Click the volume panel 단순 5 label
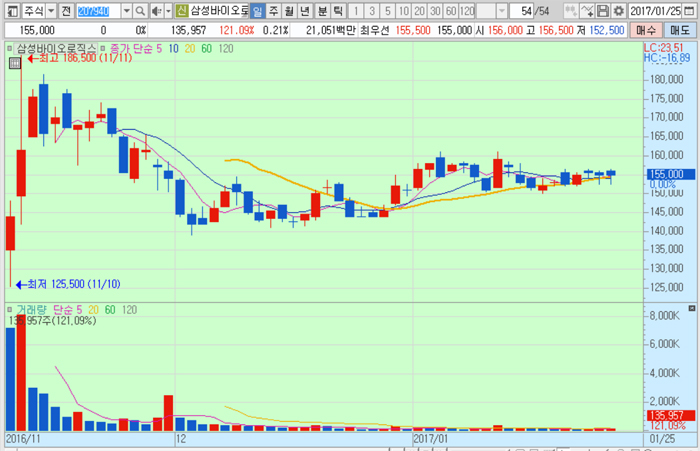Viewport: 700px width, 451px height. tap(67, 309)
